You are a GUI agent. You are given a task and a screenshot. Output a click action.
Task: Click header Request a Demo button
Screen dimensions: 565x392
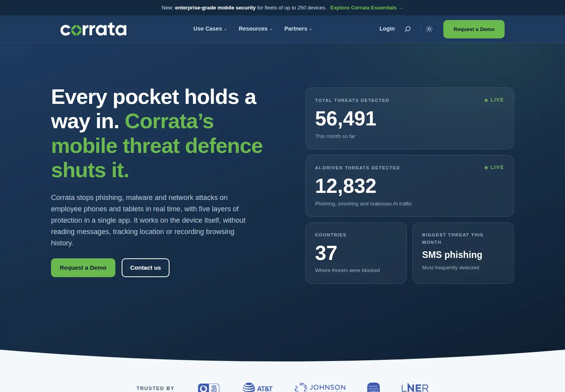pyautogui.click(x=474, y=29)
